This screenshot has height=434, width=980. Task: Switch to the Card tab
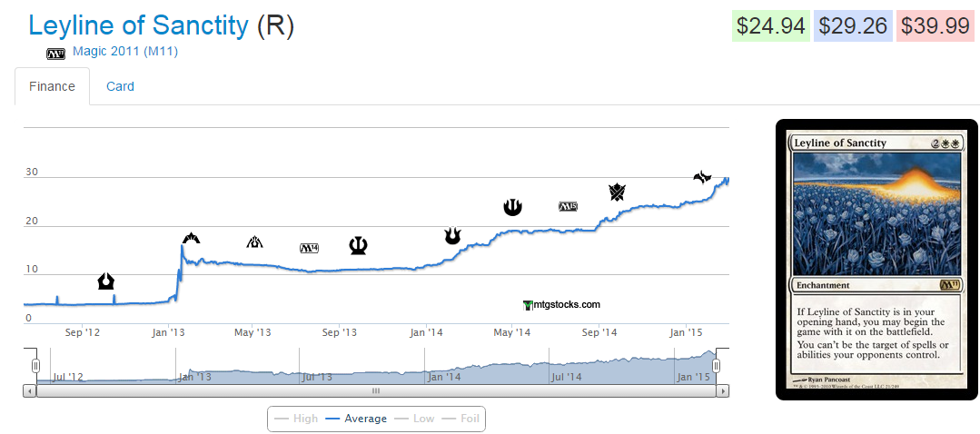click(x=120, y=86)
